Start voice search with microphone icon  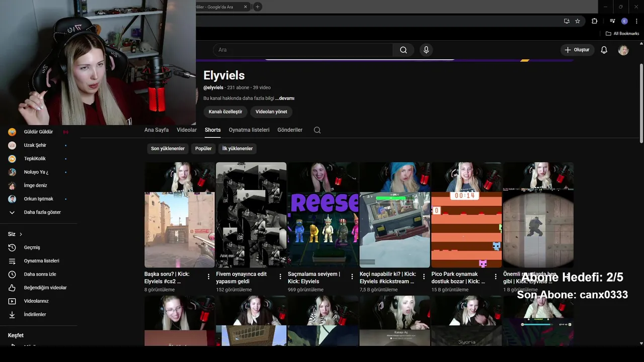coord(426,50)
